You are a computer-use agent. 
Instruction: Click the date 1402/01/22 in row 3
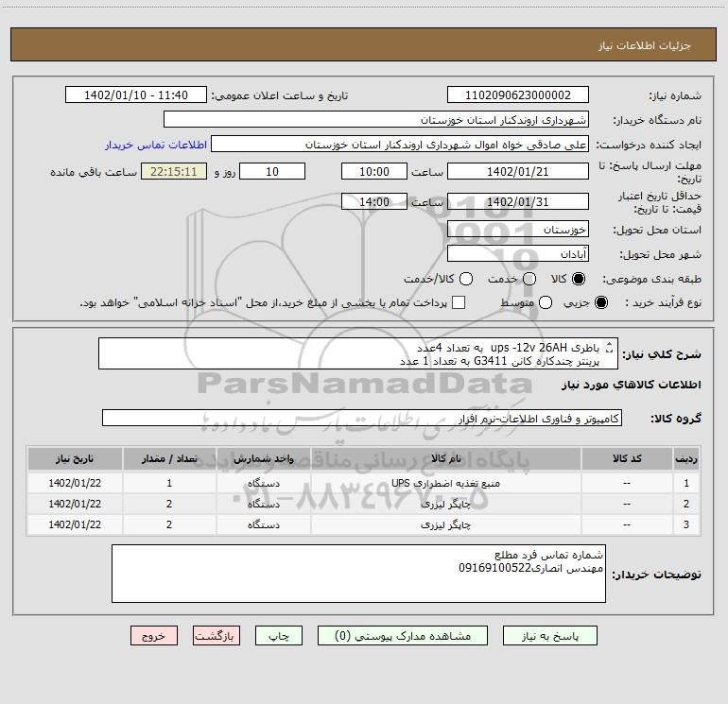coord(75,524)
